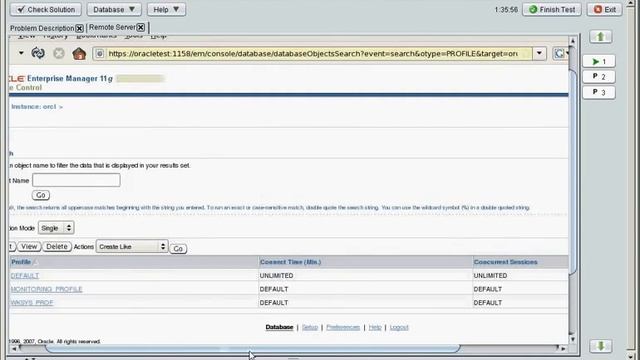Click the browser page vertical scrollbar thumb
The height and width of the screenshot is (360, 640).
coord(573,171)
